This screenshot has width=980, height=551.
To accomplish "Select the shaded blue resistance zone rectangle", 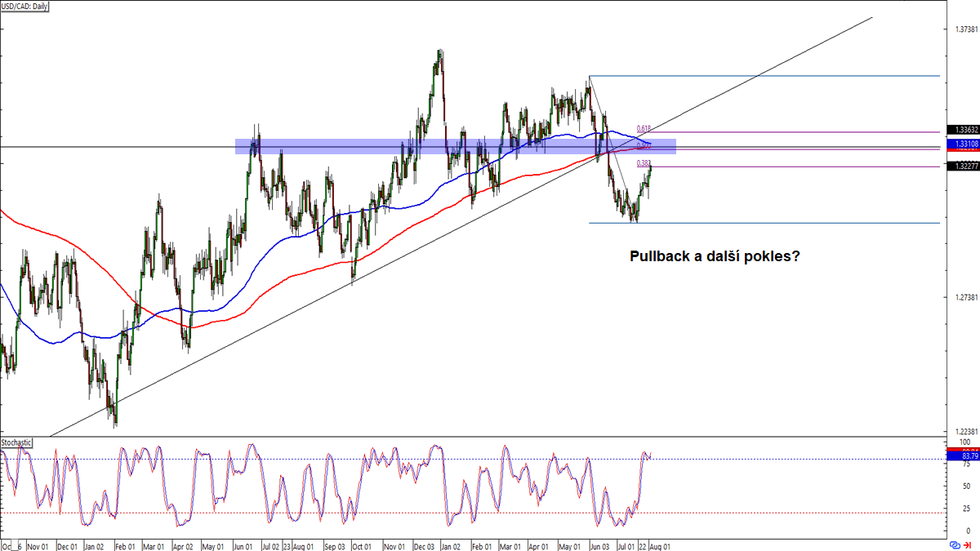I will tap(456, 146).
